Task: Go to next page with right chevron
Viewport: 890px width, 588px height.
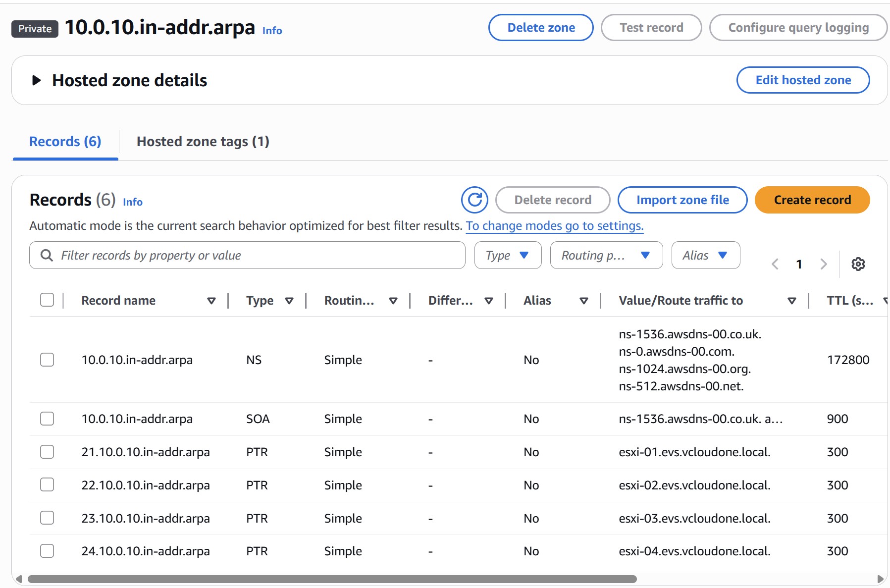Action: coord(823,264)
